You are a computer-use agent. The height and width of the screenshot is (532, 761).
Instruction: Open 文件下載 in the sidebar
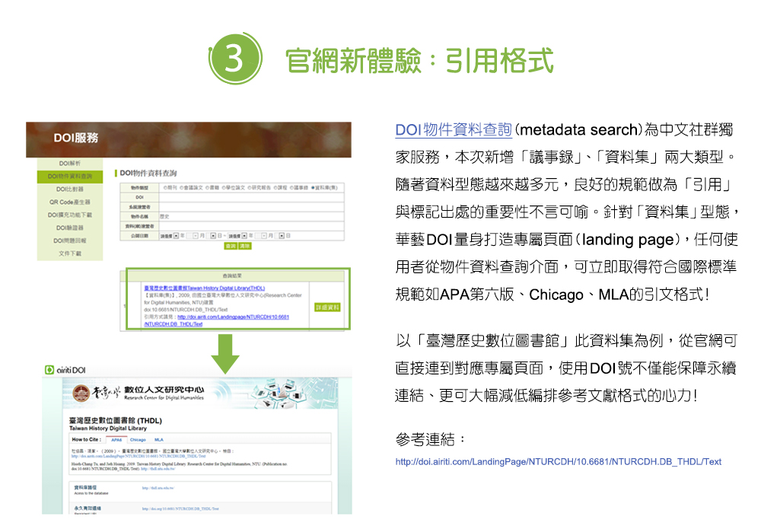tap(70, 253)
